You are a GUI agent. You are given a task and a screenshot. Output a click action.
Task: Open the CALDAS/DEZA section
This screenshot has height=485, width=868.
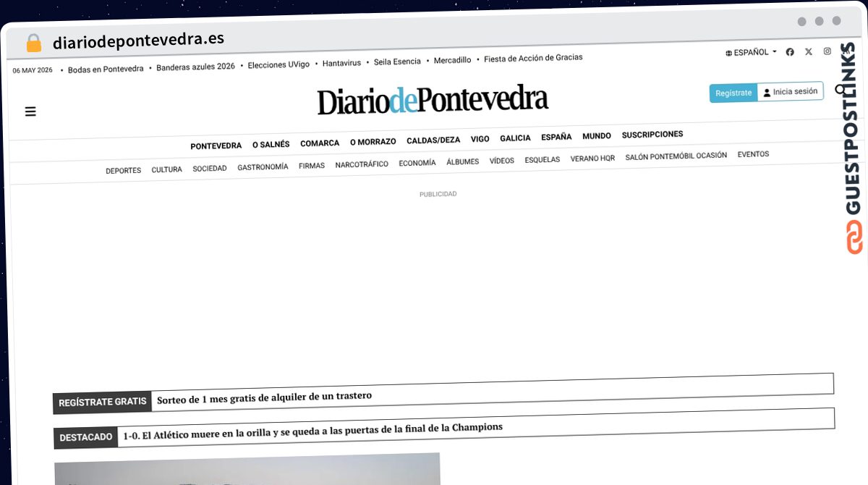[433, 140]
